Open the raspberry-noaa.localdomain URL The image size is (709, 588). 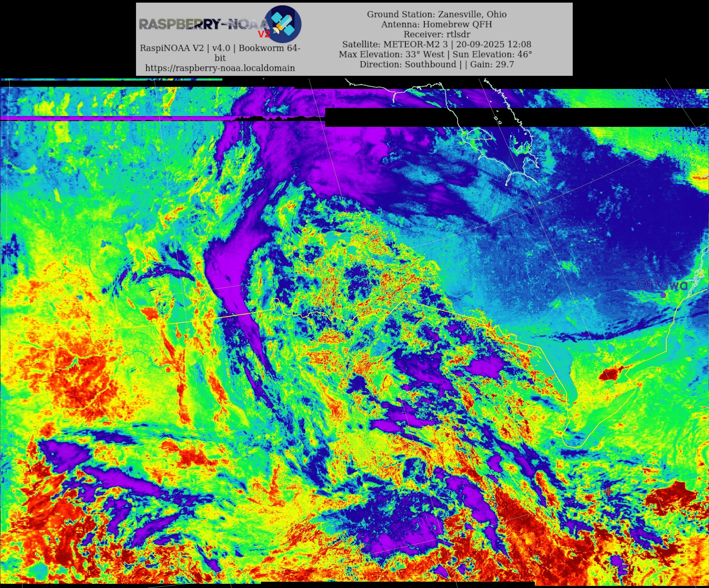click(220, 68)
